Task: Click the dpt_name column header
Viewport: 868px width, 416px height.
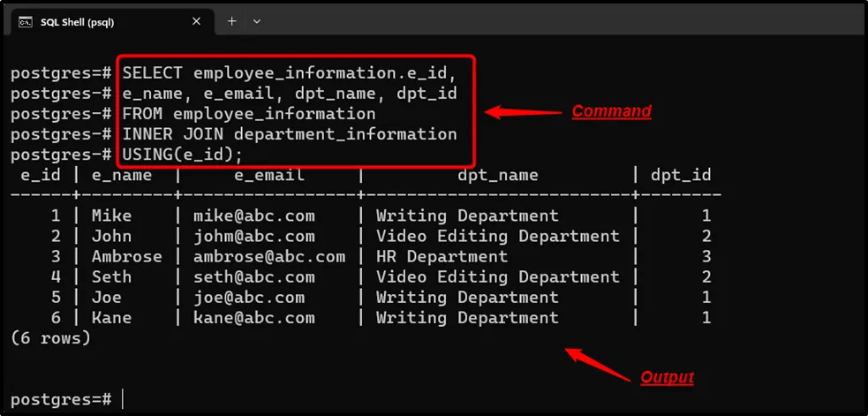Action: pyautogui.click(x=497, y=175)
